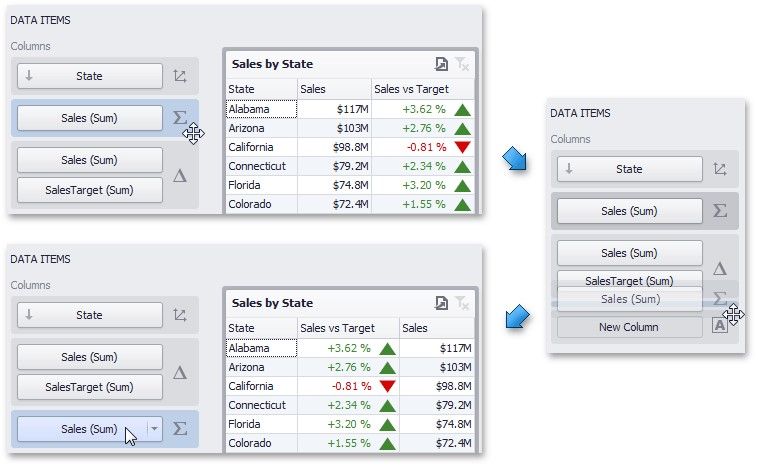This screenshot has height=468, width=758.
Task: Click the State button in the New Column panel
Action: pos(628,169)
